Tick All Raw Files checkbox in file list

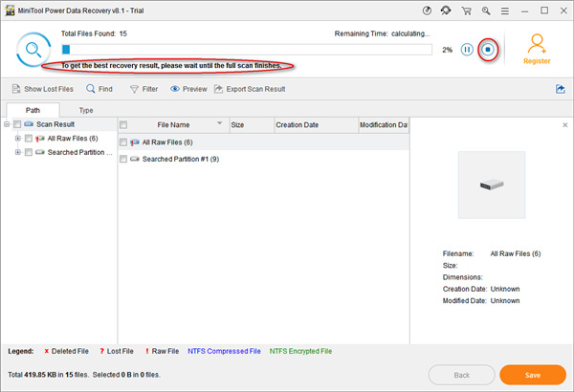tap(123, 142)
